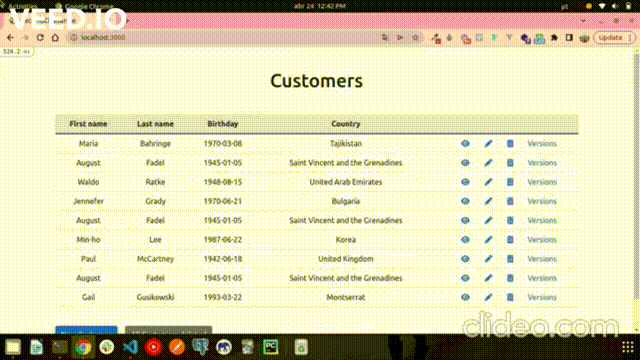Edit the Waldo Ratke row
Image resolution: width=640 pixels, height=360 pixels.
click(x=488, y=182)
